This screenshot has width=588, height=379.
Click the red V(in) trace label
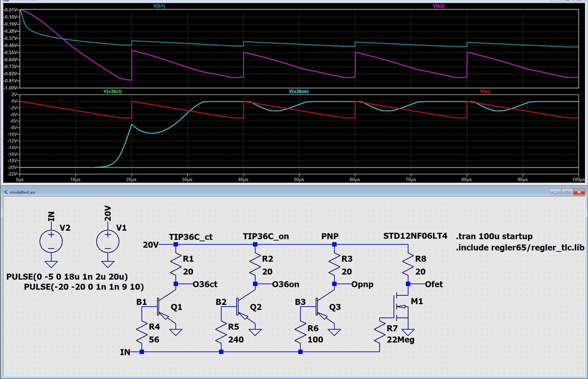pos(485,91)
